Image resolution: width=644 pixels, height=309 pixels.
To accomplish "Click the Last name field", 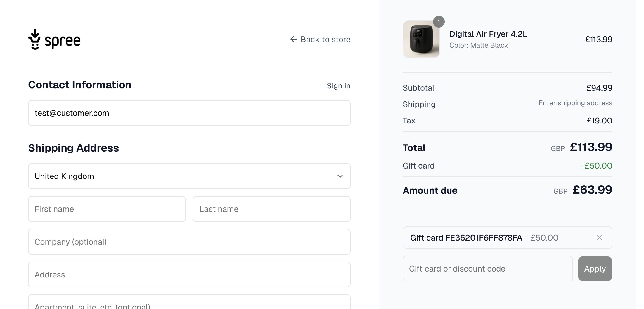I will pos(272,209).
